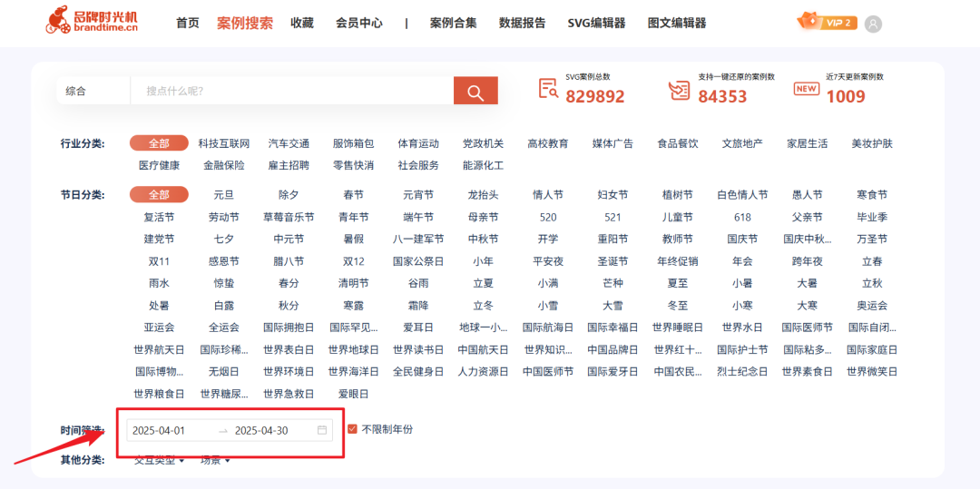Open the user avatar icon
Viewport: 980px width, 489px height.
tap(873, 24)
